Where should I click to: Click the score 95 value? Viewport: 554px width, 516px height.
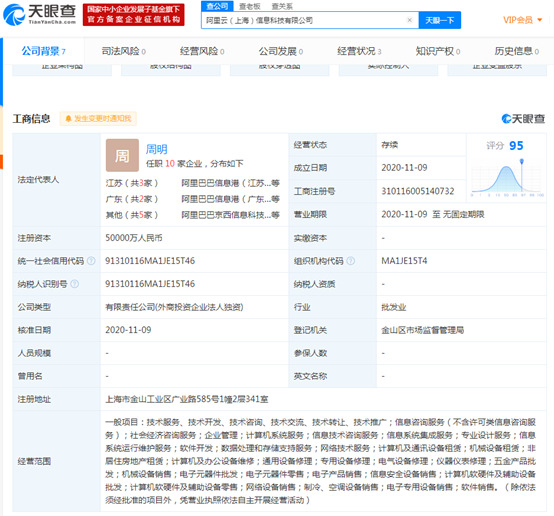pos(516,146)
